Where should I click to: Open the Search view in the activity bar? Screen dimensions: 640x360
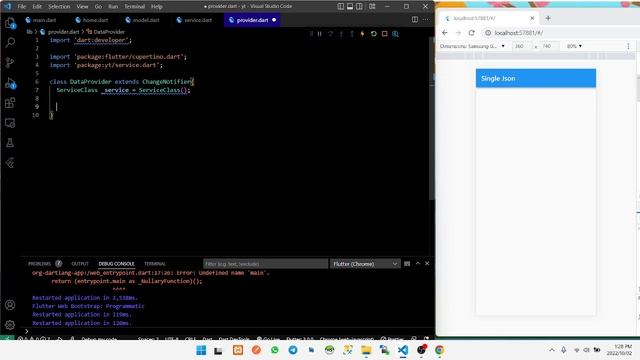click(10, 42)
